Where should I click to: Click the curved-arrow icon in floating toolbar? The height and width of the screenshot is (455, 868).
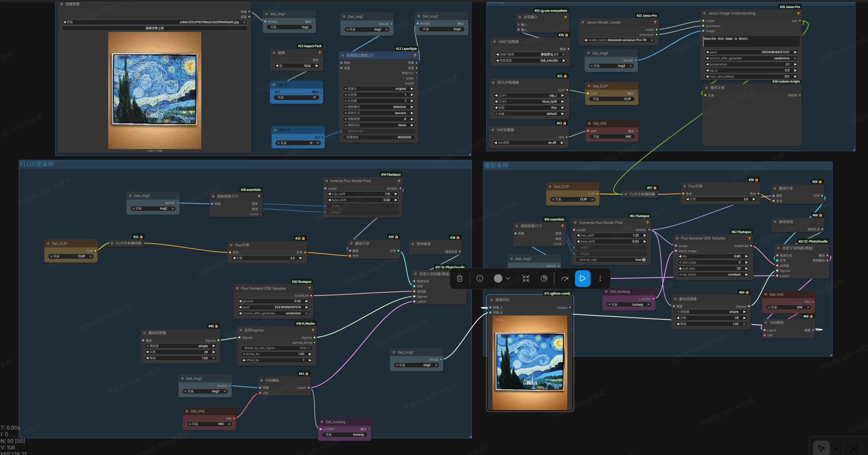pyautogui.click(x=565, y=279)
